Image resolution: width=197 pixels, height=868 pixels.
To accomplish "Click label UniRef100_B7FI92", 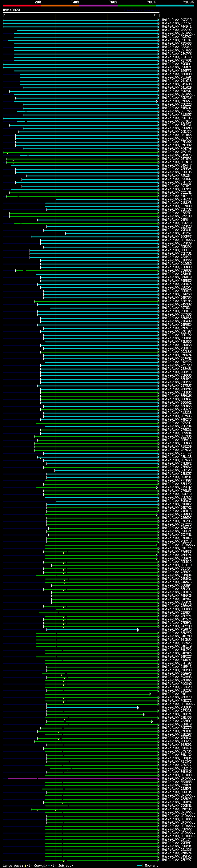I will (x=177, y=663).
